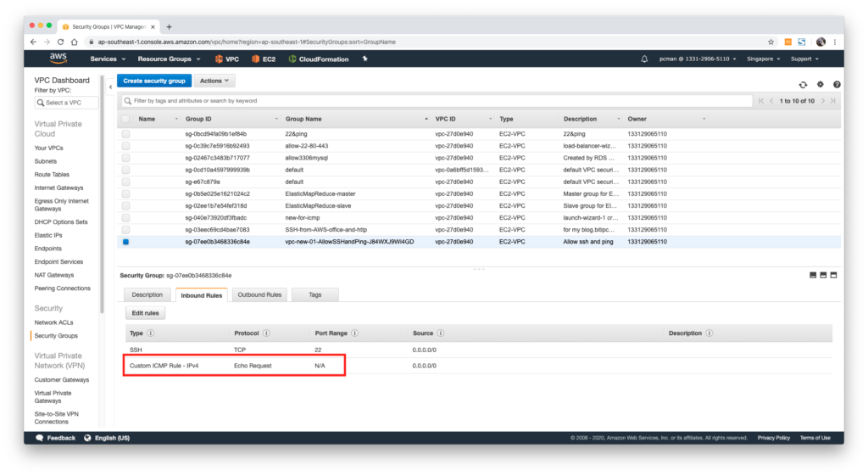Toggle the select-all checkbox in table header

126,119
